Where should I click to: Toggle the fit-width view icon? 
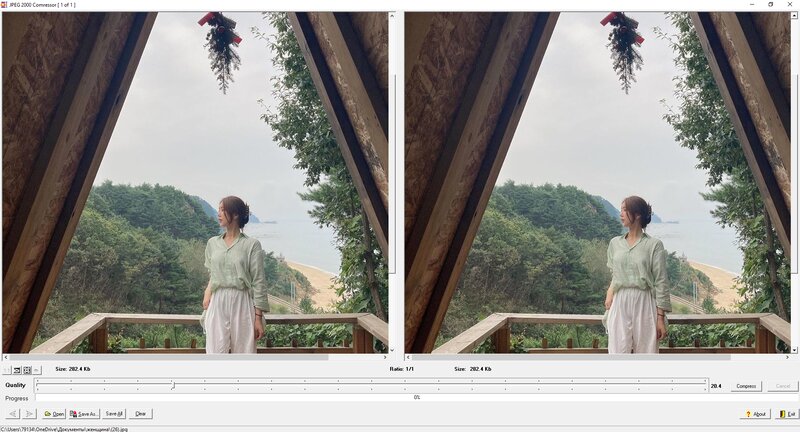(x=17, y=370)
